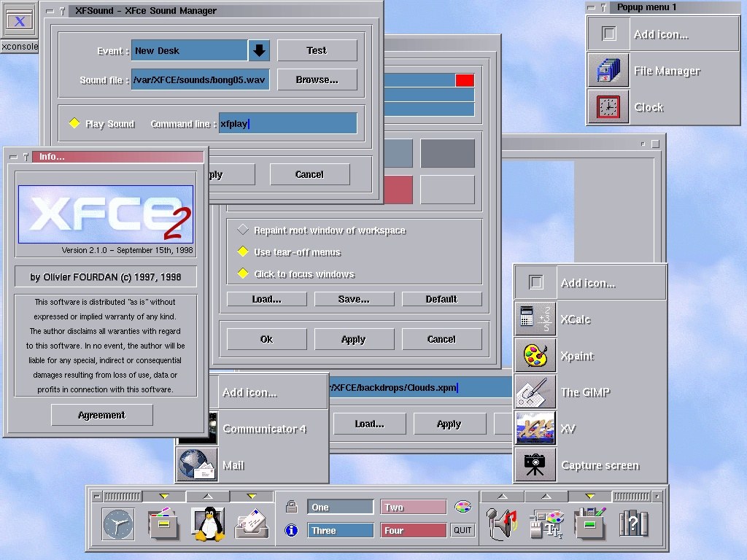Toggle the Play Sound option

[x=74, y=124]
